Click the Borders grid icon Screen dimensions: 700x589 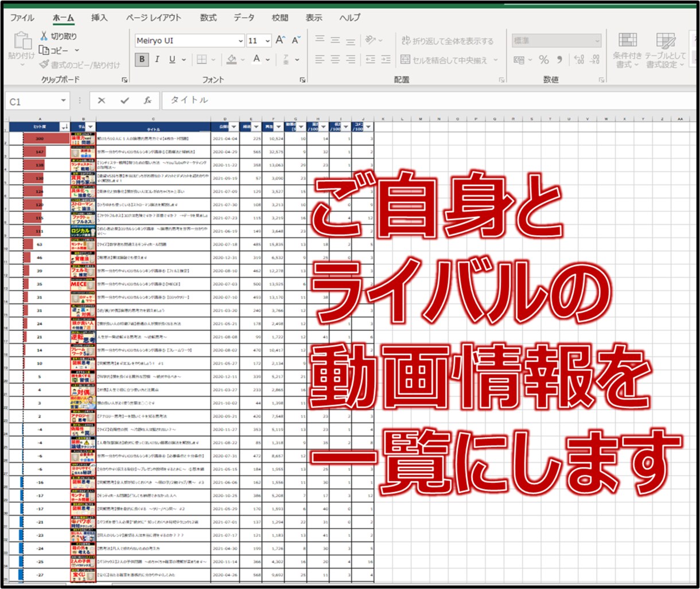point(201,59)
